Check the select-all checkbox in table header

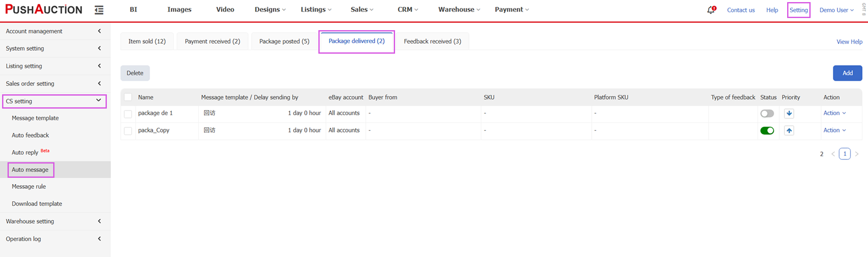coord(128,97)
